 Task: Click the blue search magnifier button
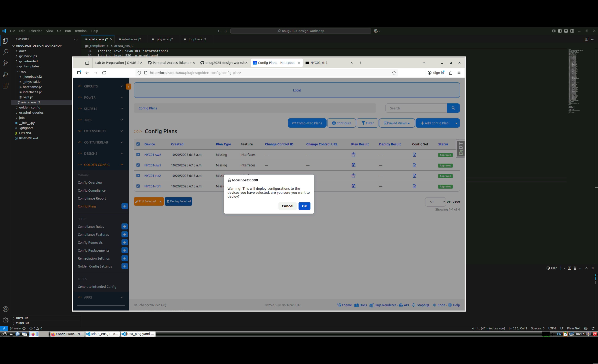tap(453, 108)
